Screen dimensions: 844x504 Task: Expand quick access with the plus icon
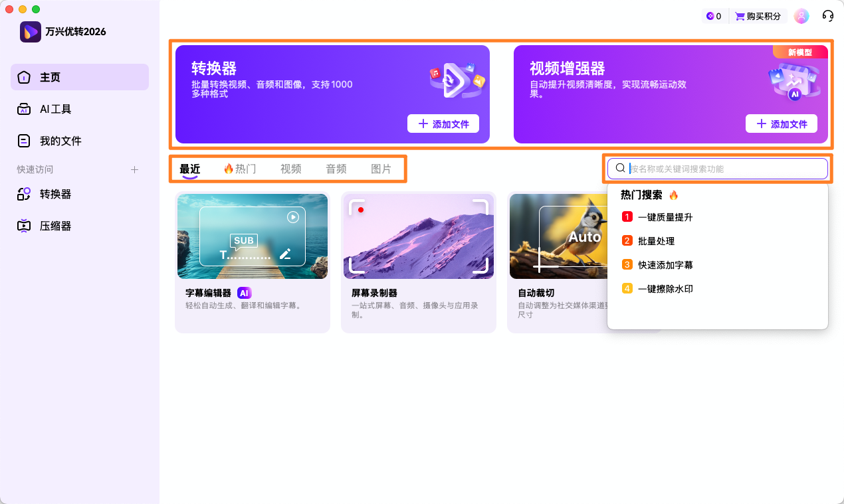point(134,169)
